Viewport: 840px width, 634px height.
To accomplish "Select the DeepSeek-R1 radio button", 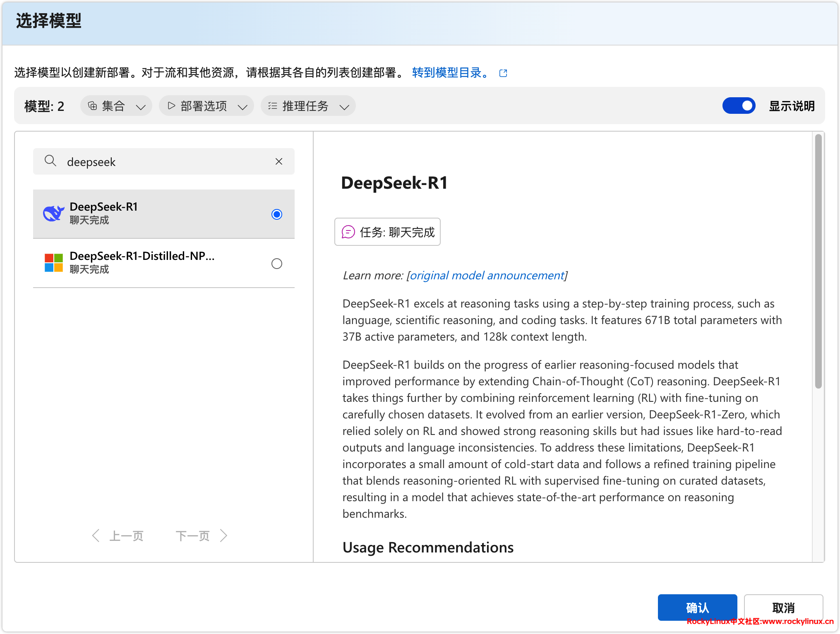I will (x=277, y=214).
